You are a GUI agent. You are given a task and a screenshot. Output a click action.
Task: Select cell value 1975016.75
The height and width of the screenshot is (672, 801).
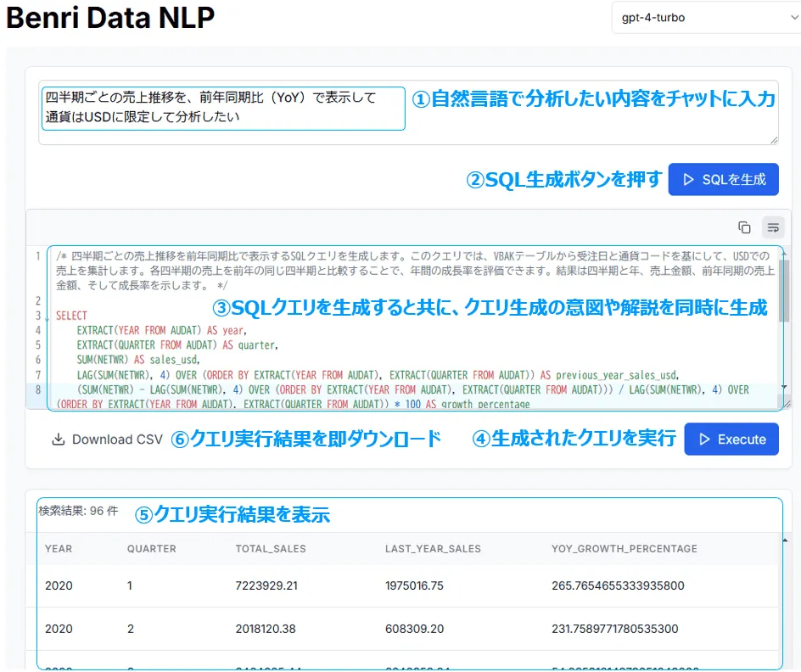[414, 585]
